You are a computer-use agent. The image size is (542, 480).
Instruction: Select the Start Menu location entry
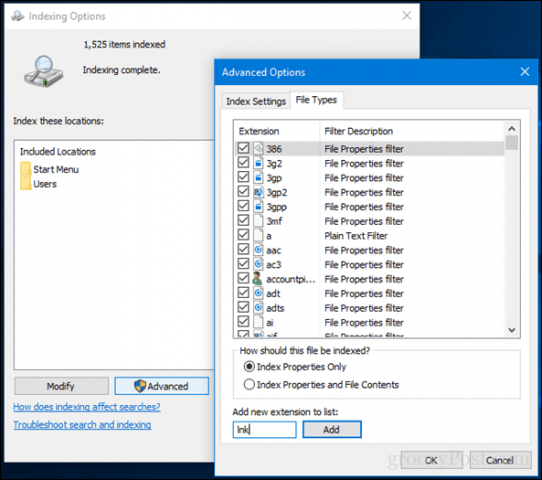(49, 169)
